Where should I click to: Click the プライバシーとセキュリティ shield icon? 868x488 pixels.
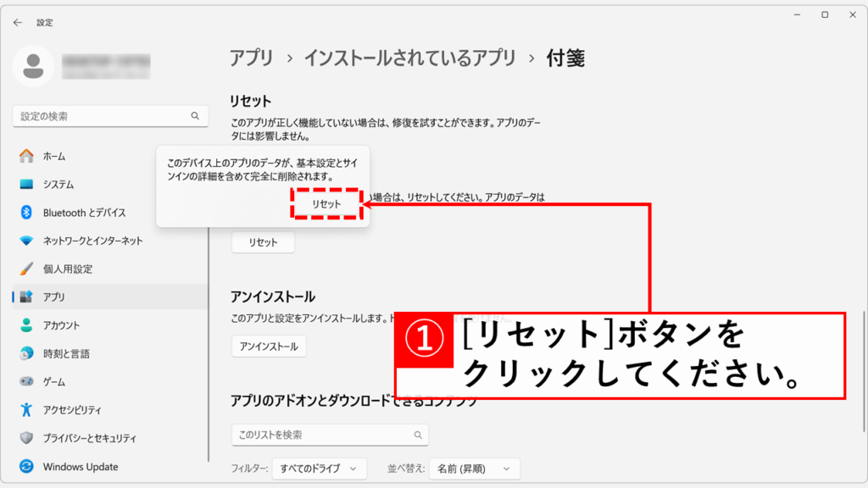click(x=26, y=438)
